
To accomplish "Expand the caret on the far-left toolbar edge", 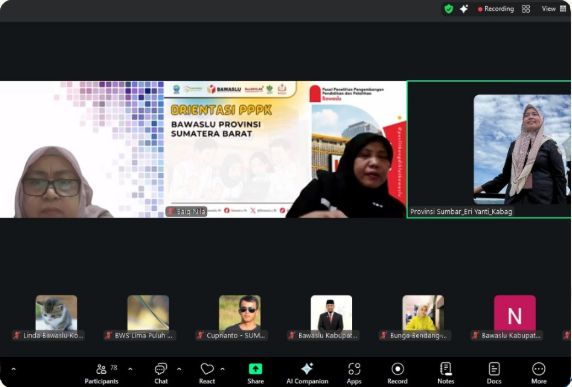I will (13, 369).
